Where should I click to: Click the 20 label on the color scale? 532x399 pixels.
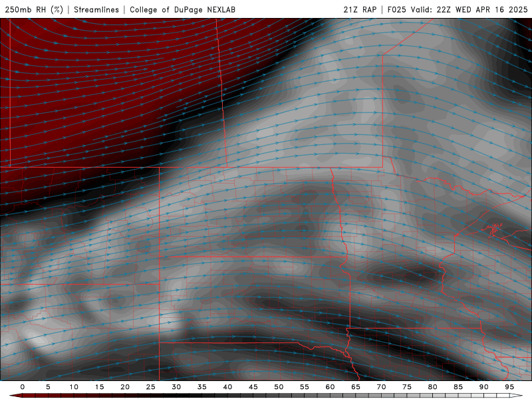(125, 387)
